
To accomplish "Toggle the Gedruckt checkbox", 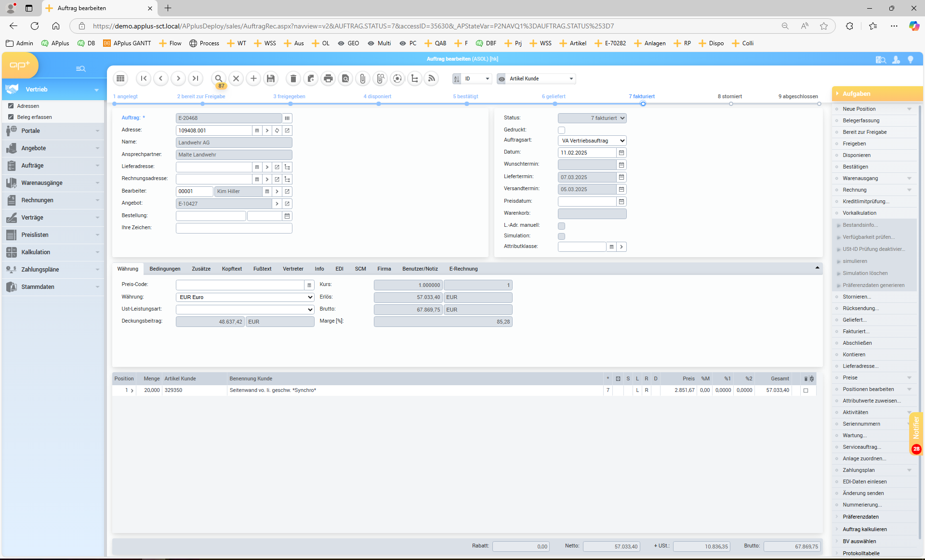I will 561,130.
